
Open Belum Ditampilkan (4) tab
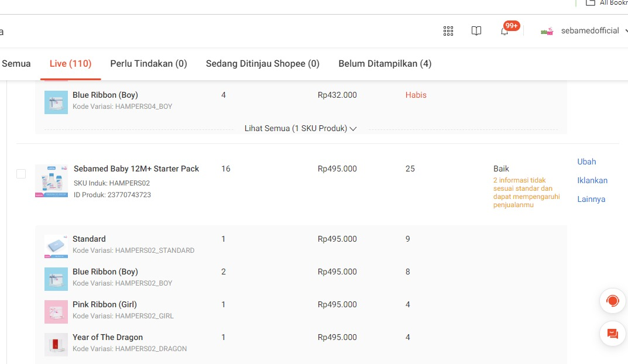385,64
